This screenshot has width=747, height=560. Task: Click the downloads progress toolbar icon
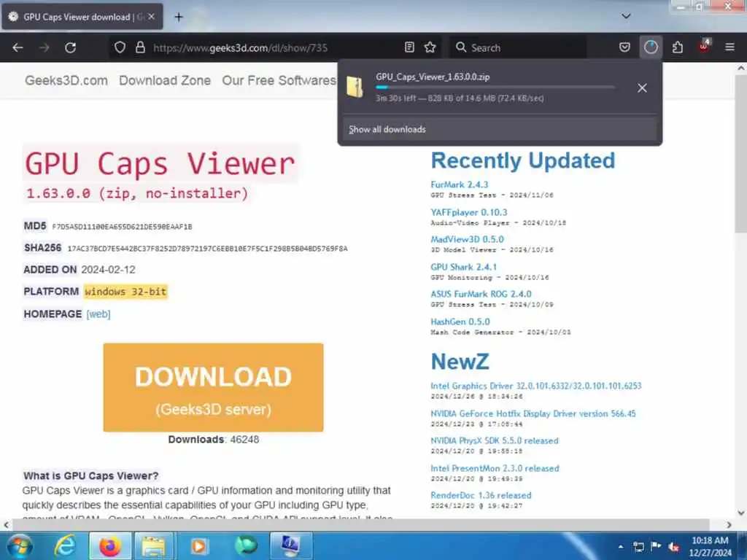pyautogui.click(x=651, y=47)
